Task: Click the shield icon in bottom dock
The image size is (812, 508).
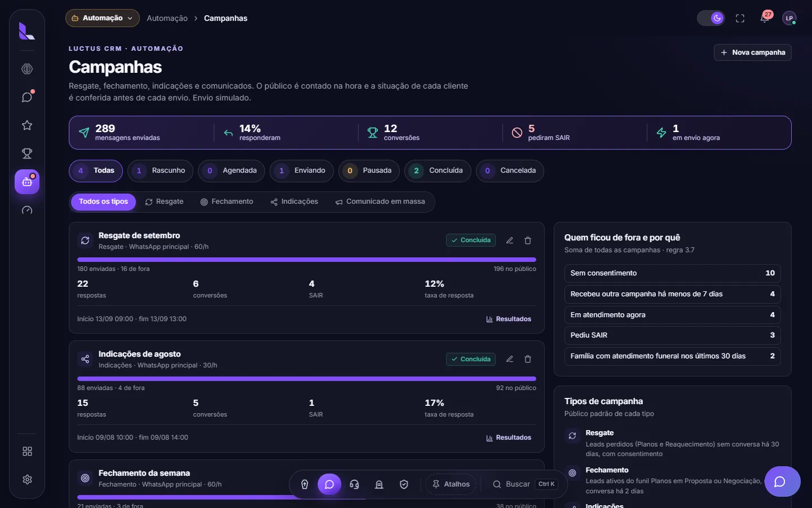Action: coord(404,484)
